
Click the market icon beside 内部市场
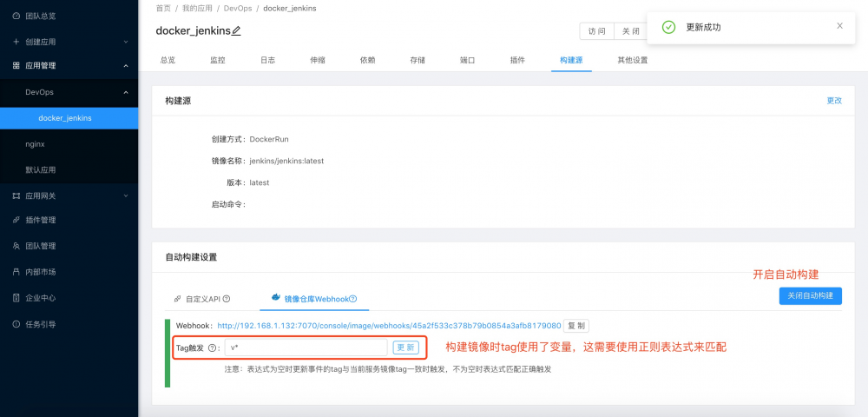pos(16,272)
